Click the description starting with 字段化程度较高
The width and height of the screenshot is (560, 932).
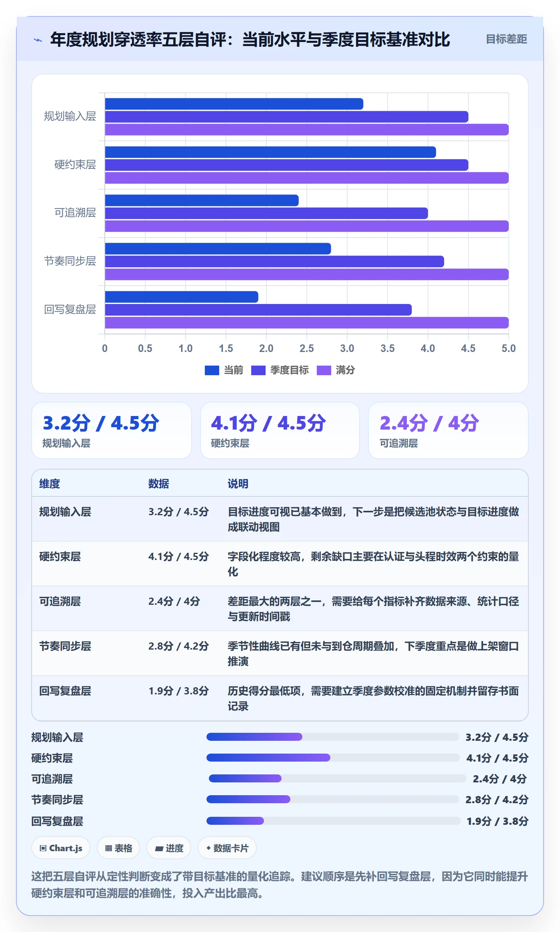(374, 564)
